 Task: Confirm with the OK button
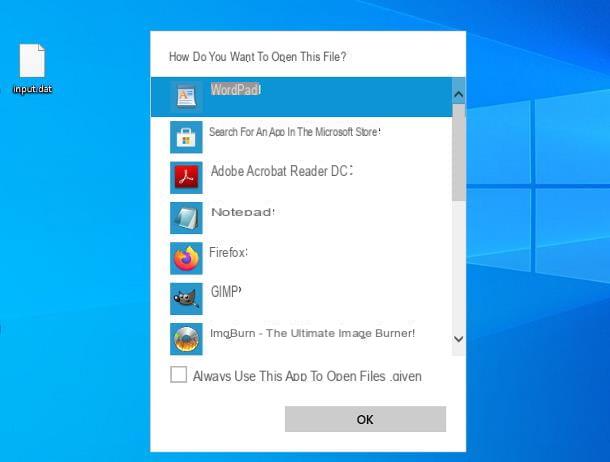click(365, 419)
